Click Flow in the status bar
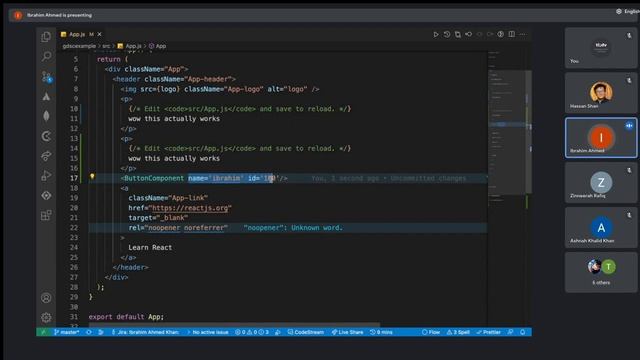The width and height of the screenshot is (640, 360). coord(431,332)
